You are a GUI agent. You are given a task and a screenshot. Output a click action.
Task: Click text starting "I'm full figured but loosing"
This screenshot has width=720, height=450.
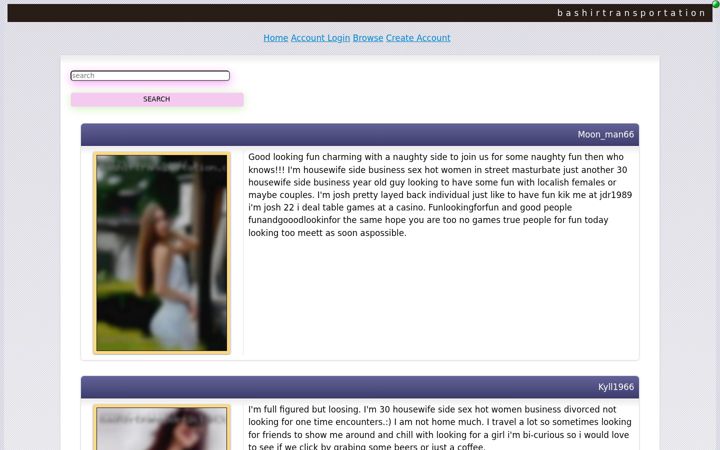[440, 428]
